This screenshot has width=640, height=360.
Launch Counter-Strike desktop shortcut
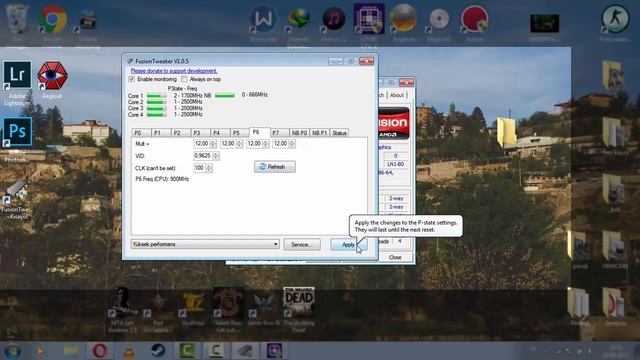(x=615, y=19)
